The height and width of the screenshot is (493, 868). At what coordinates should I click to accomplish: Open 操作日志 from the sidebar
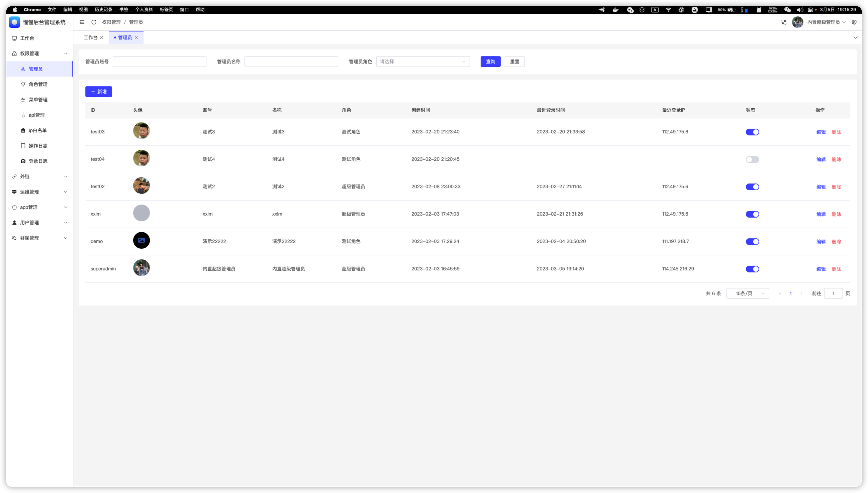pos(38,146)
